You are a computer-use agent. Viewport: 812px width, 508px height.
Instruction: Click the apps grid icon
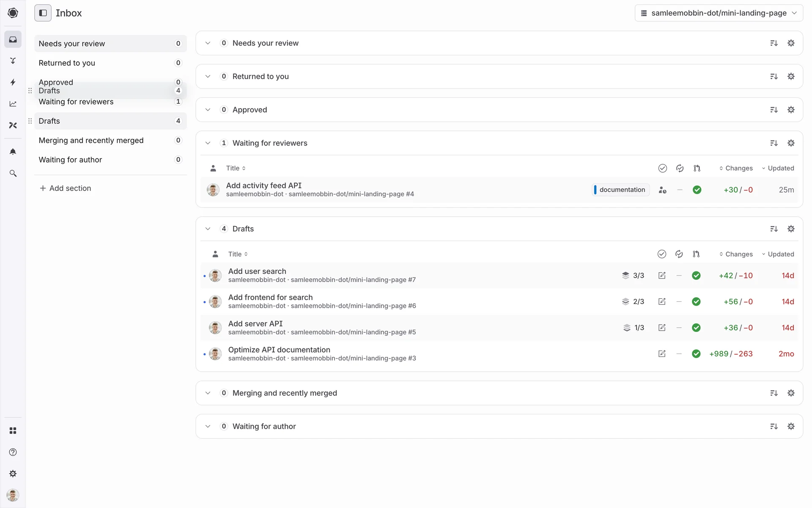pyautogui.click(x=13, y=431)
